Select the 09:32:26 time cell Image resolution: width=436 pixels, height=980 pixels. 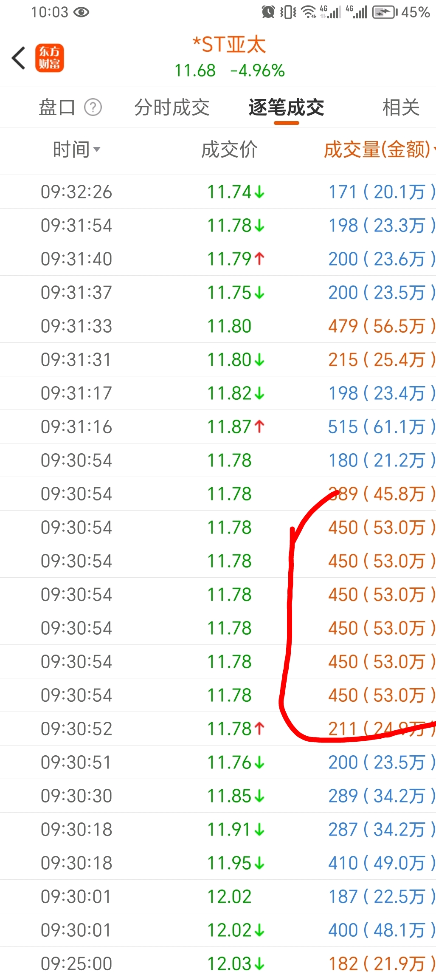click(x=76, y=192)
